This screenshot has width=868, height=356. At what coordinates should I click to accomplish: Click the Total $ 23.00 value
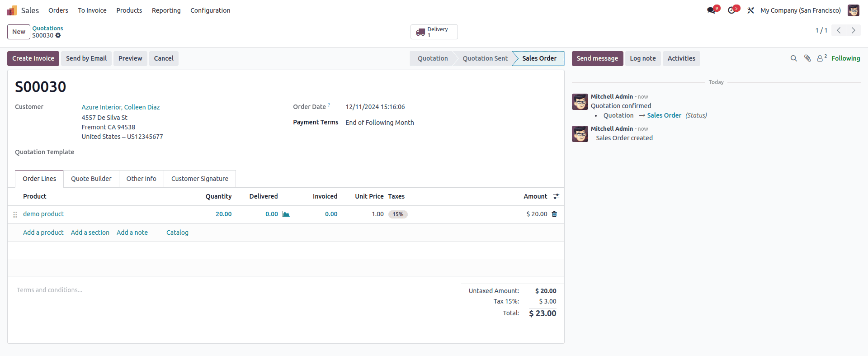click(542, 313)
